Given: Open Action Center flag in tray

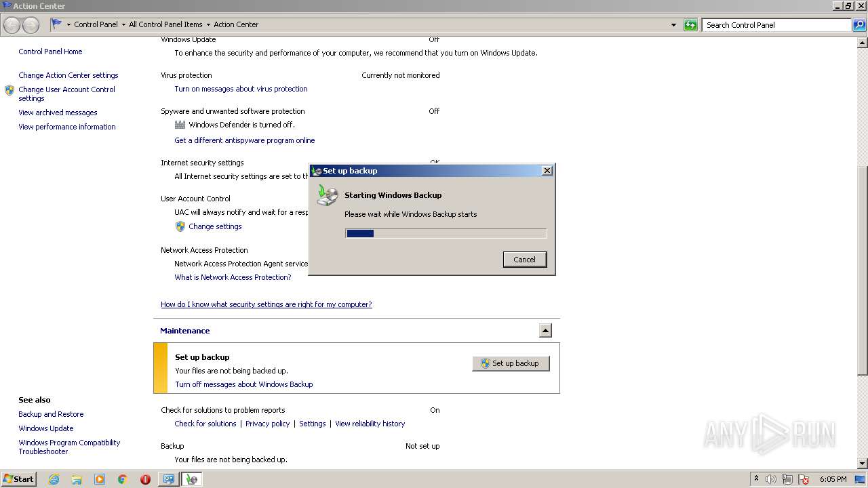Looking at the screenshot, I should pyautogui.click(x=804, y=479).
